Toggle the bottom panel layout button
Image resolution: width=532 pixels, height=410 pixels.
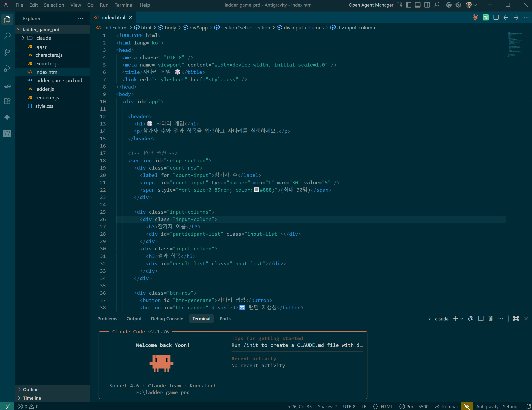[418, 5]
